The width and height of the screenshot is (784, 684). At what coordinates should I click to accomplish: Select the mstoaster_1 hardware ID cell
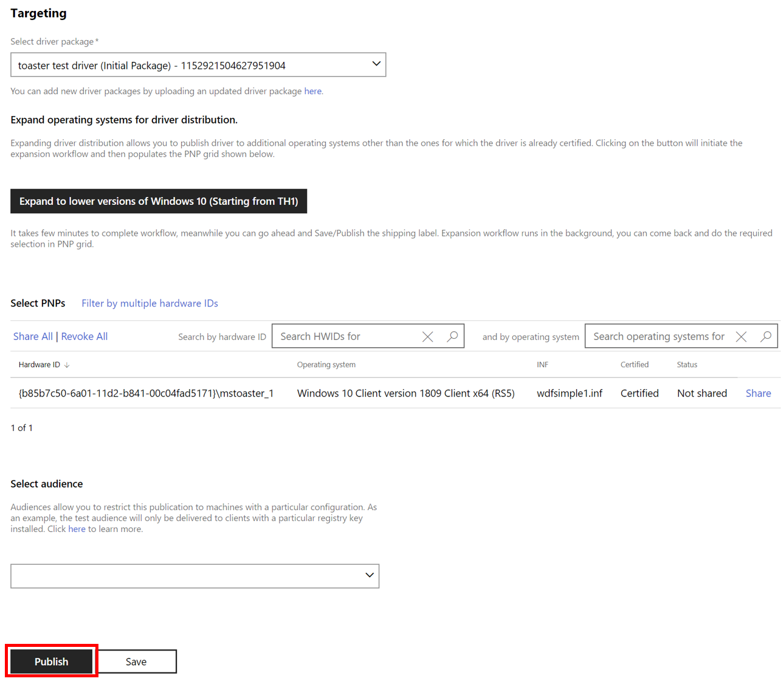pyautogui.click(x=146, y=393)
